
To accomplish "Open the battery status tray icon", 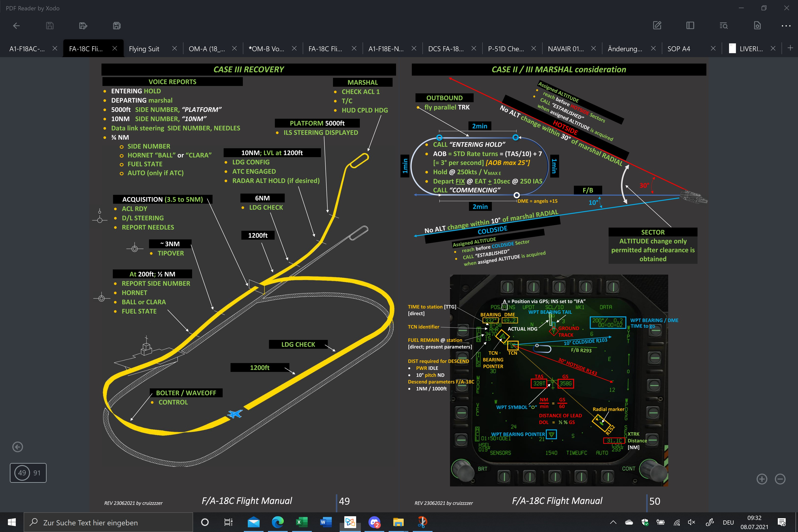I will click(x=661, y=522).
